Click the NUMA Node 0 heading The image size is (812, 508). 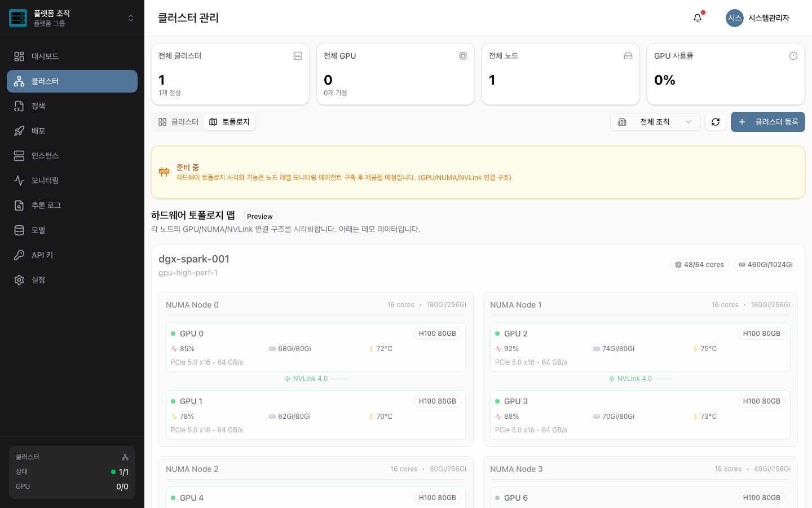(x=192, y=305)
